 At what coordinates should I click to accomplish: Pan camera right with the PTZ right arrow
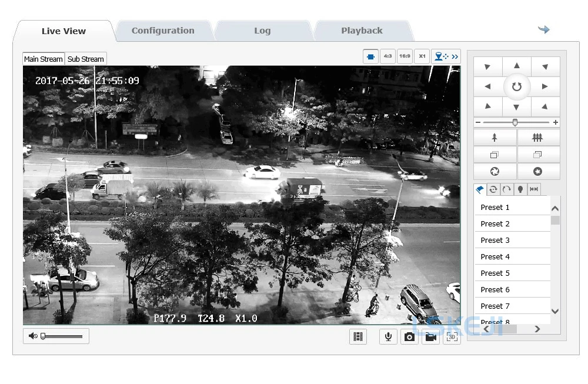tap(545, 86)
